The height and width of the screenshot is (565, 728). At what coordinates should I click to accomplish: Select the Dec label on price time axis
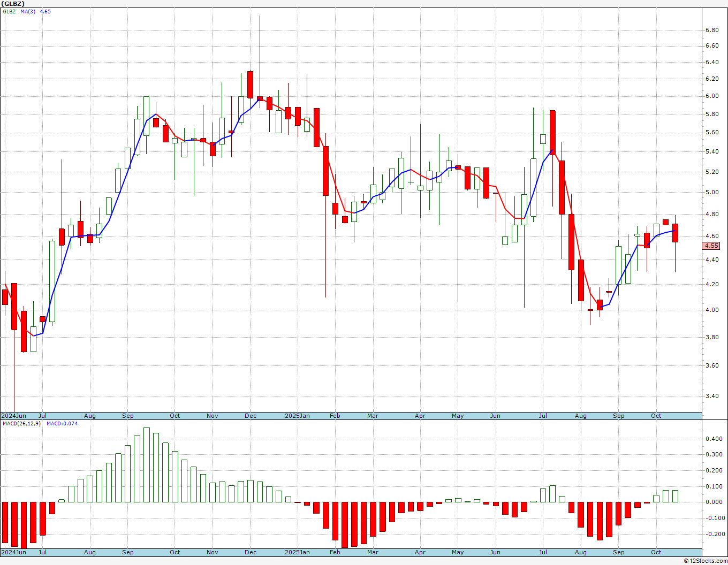pyautogui.click(x=250, y=416)
